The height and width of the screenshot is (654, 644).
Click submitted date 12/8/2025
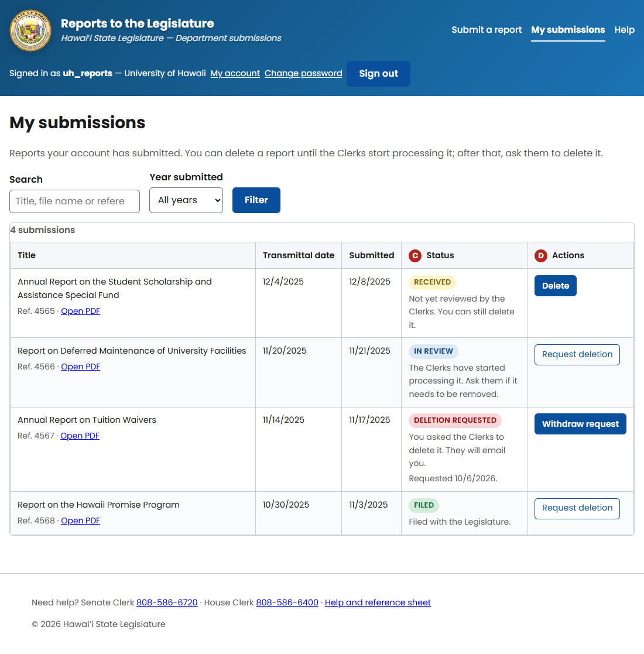click(x=369, y=282)
